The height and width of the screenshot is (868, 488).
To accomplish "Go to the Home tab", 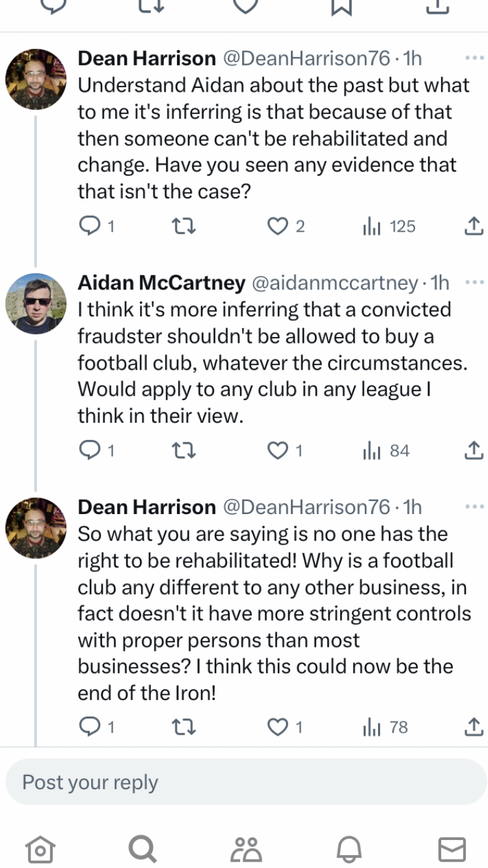I will 38,848.
